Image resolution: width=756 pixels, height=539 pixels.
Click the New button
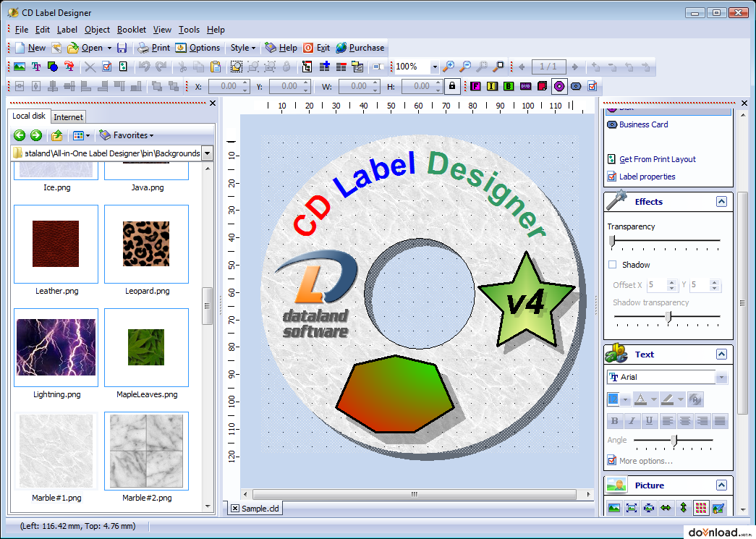[x=30, y=48]
